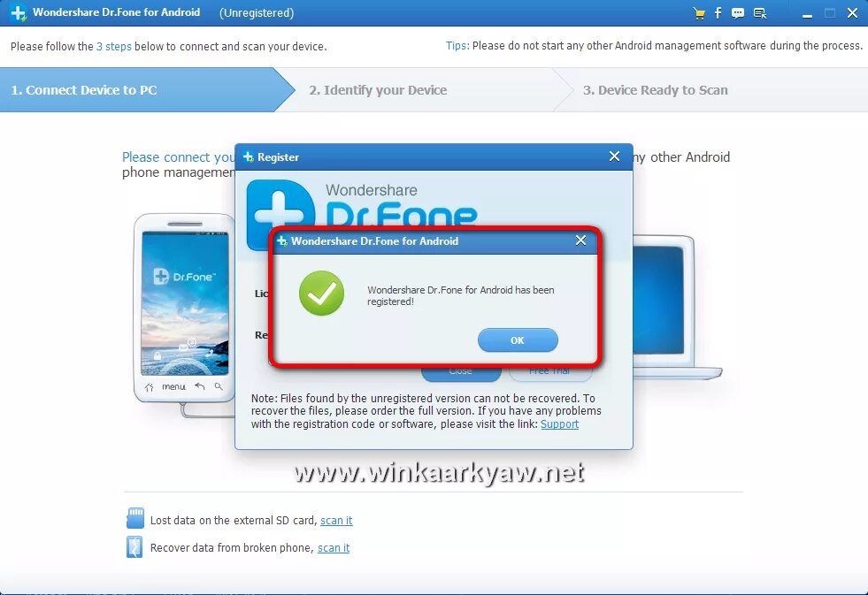Viewport: 868px width, 595px height.
Task: Click the feedback chat bubble icon
Action: pyautogui.click(x=737, y=13)
